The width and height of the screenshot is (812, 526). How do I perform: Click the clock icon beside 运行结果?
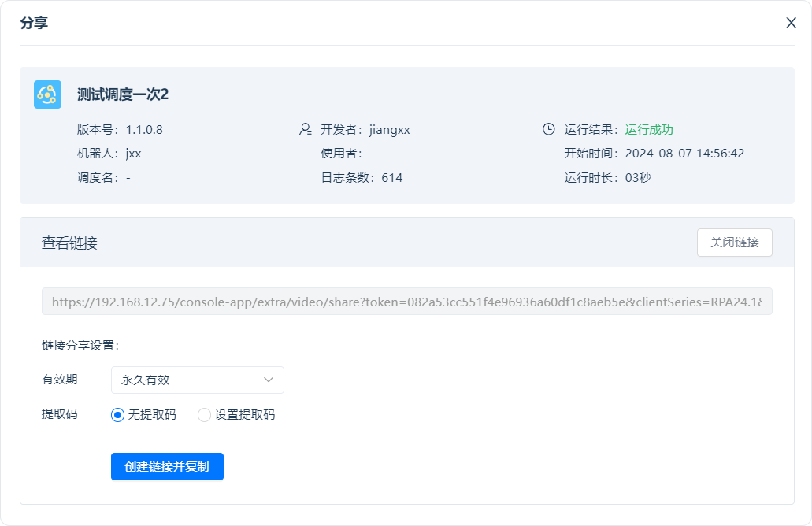point(549,130)
